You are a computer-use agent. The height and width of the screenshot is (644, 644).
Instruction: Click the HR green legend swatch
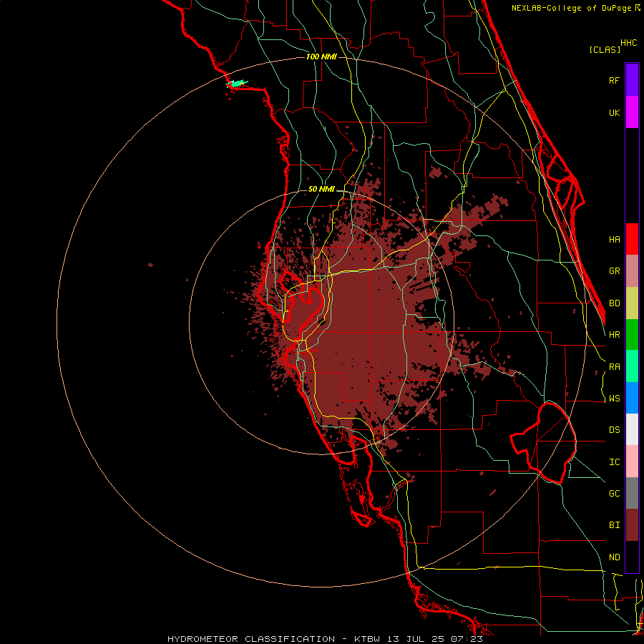pyautogui.click(x=632, y=334)
